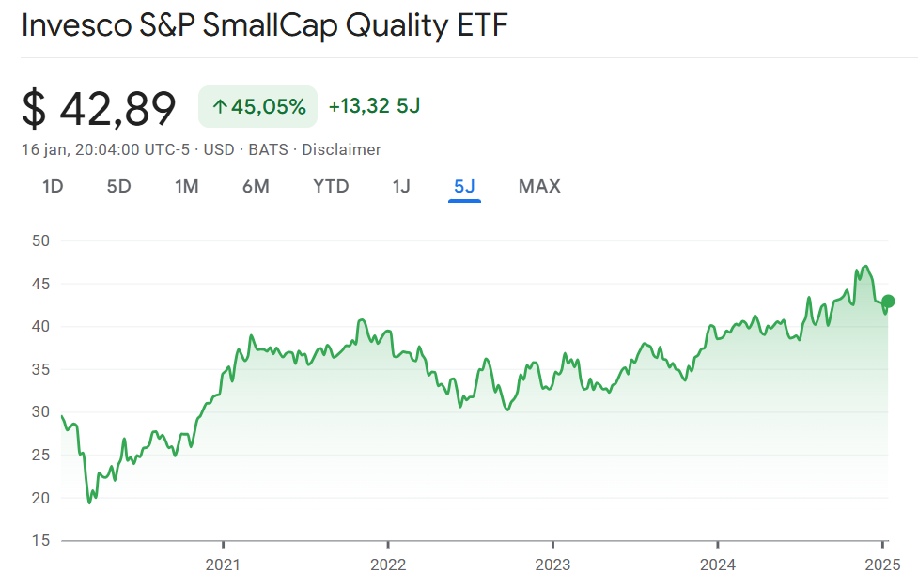Click the active 5J range tab
Viewport: 918px width, 588px height.
[464, 187]
